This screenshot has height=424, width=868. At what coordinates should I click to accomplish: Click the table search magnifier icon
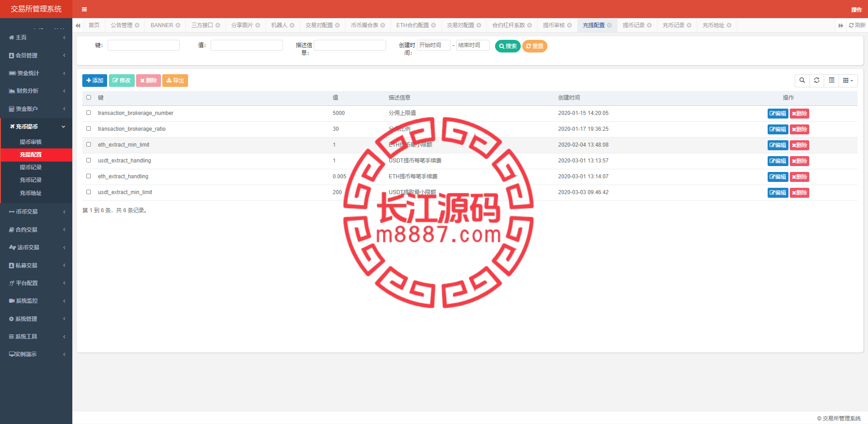click(802, 81)
